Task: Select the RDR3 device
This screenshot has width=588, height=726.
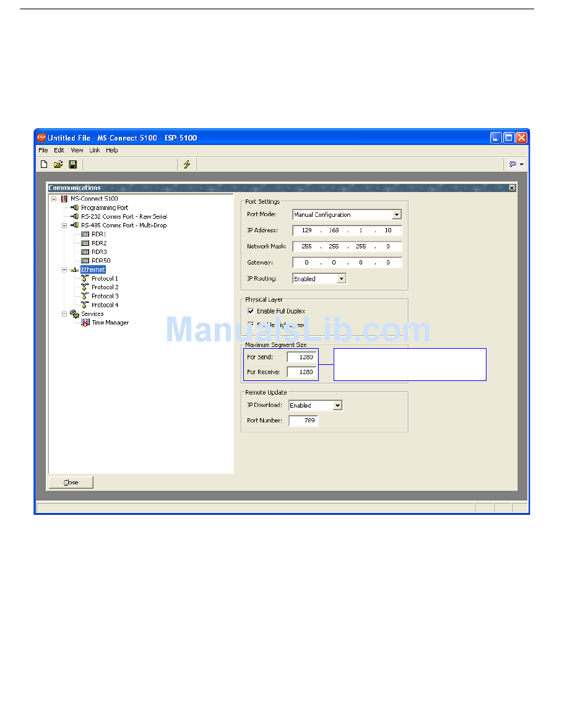Action: (x=99, y=252)
